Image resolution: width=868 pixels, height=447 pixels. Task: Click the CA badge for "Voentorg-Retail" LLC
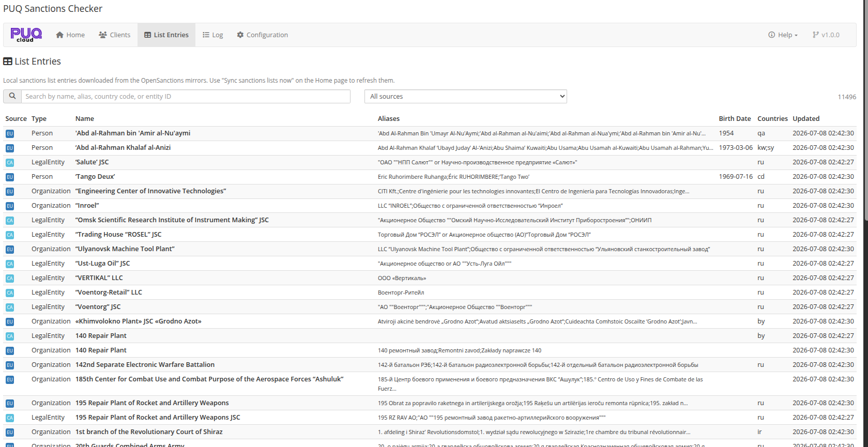10,292
